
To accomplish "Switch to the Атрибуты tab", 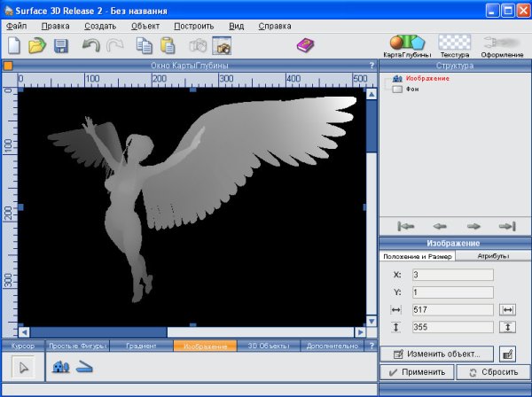I will [493, 256].
